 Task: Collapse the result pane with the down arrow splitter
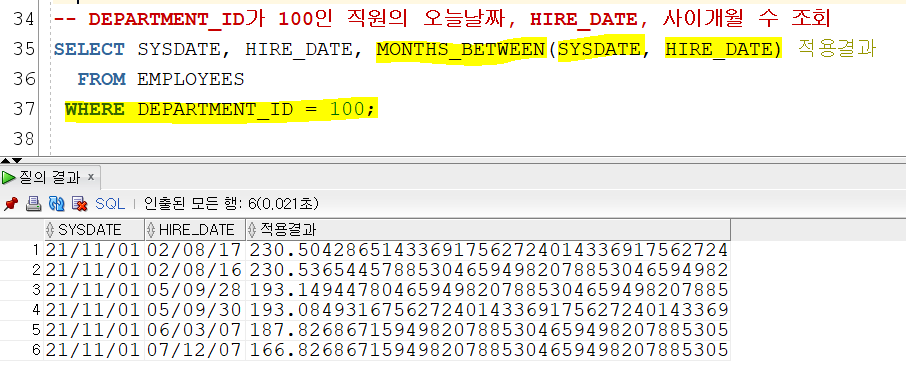16,160
